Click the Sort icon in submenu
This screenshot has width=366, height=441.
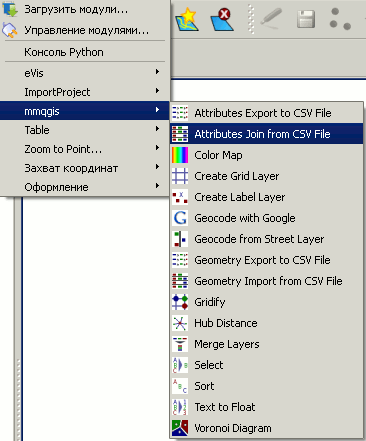point(180,386)
